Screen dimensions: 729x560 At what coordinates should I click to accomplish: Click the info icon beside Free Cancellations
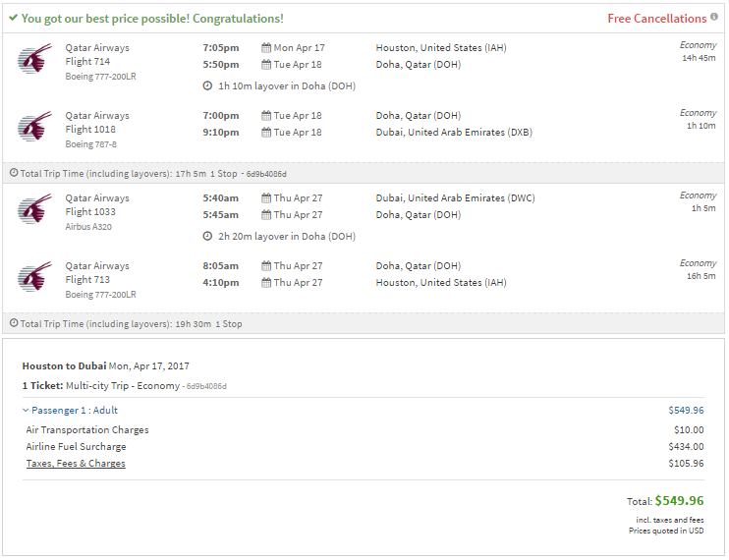tap(714, 17)
